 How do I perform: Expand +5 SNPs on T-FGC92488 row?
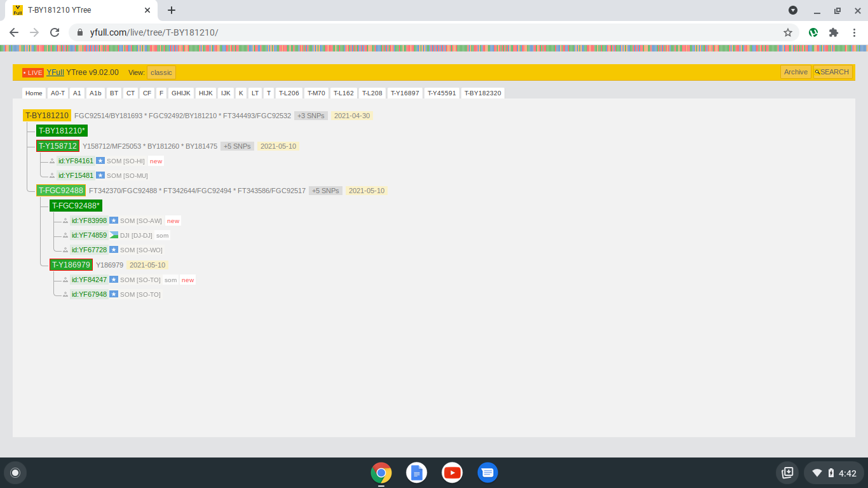(x=325, y=191)
